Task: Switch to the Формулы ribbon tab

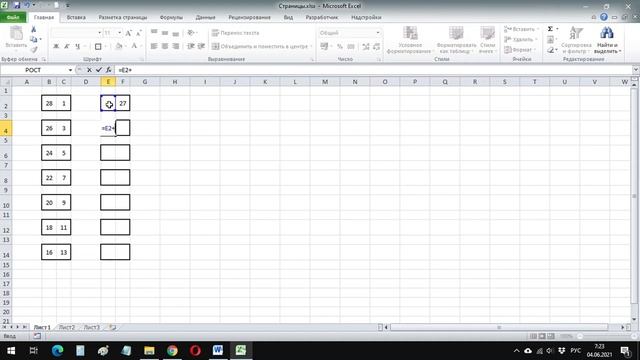Action: (171, 18)
